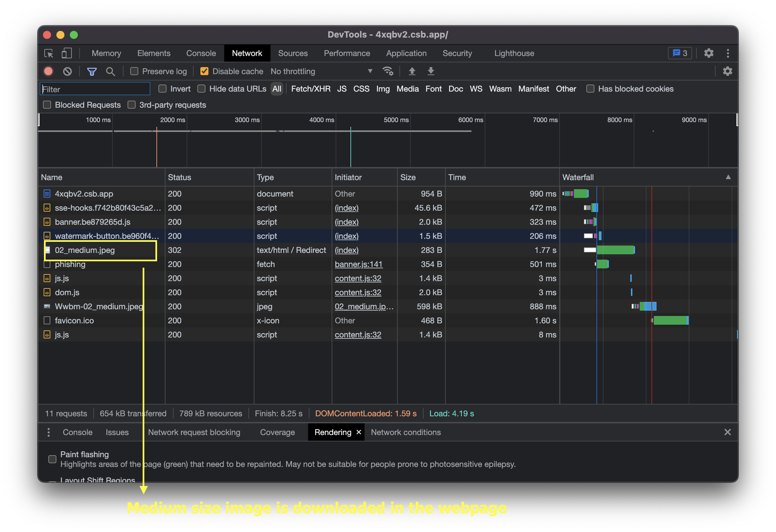This screenshot has height=532, width=776.
Task: Check Has blocked cookies
Action: pyautogui.click(x=590, y=89)
